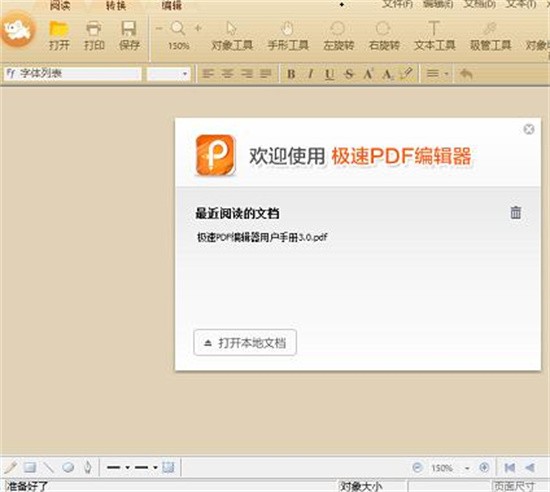Viewport: 550px width, 492px height.
Task: Jump to the first page
Action: [509, 467]
